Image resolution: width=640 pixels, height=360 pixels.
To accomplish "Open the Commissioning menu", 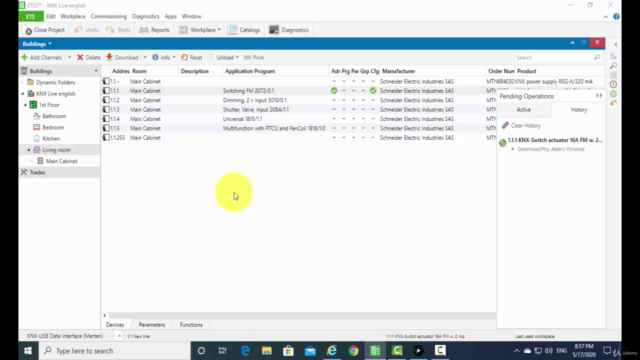I will click(109, 16).
